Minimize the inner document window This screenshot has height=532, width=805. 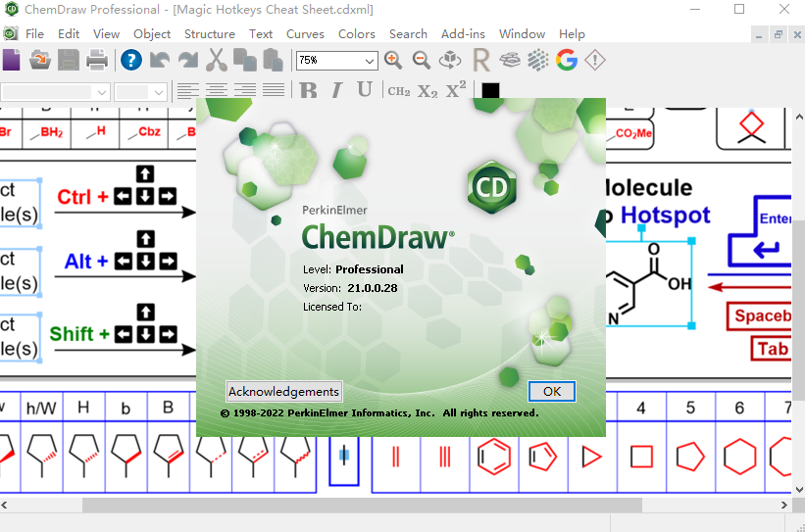pyautogui.click(x=759, y=34)
